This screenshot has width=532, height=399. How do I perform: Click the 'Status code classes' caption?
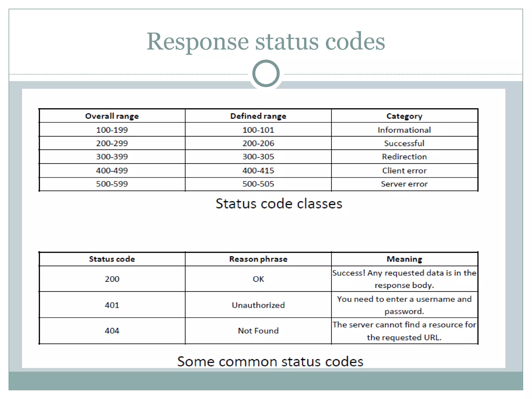(279, 204)
